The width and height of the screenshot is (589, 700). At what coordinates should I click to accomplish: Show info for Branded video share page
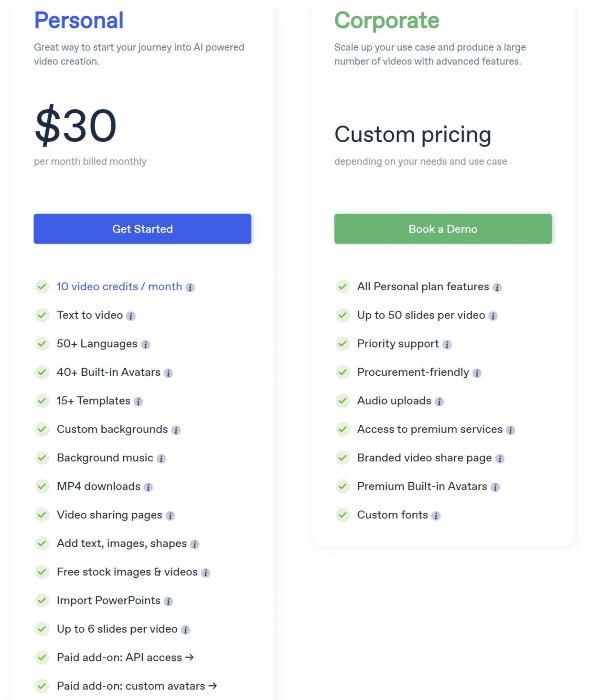(x=500, y=459)
